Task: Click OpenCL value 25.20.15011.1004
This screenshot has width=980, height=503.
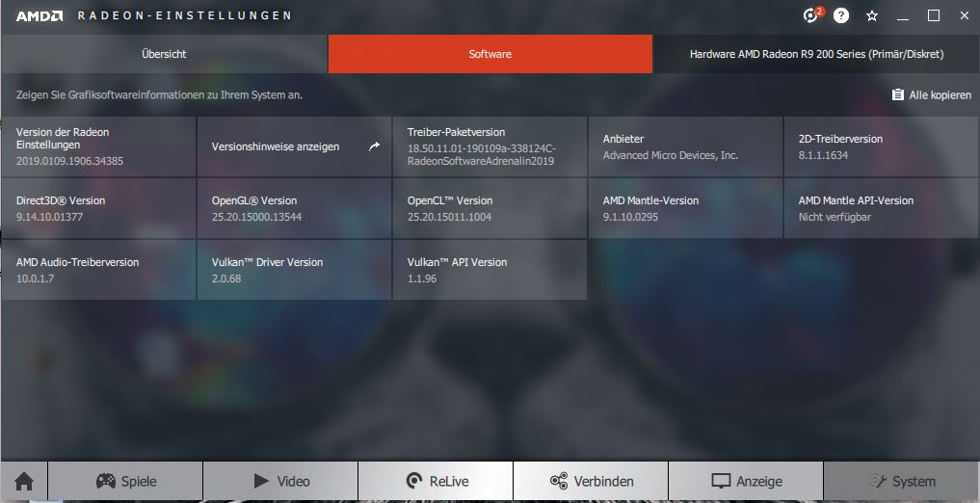Action: pos(449,217)
